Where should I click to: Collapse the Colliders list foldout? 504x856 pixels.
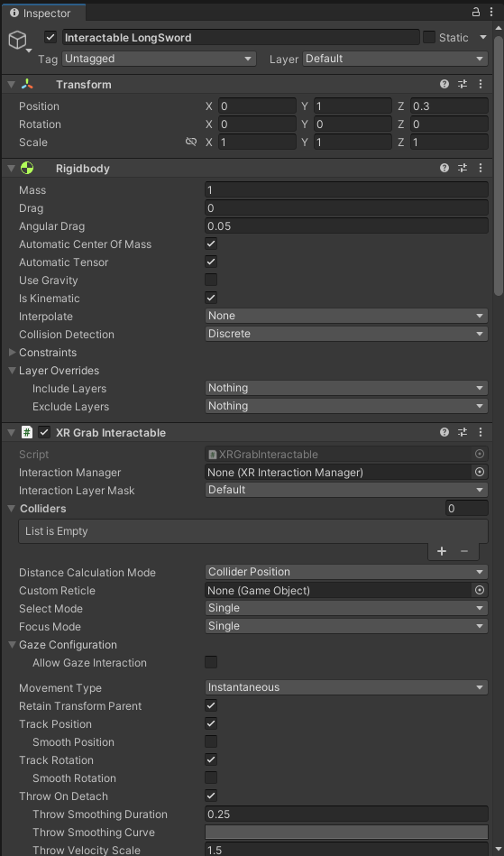(x=13, y=508)
